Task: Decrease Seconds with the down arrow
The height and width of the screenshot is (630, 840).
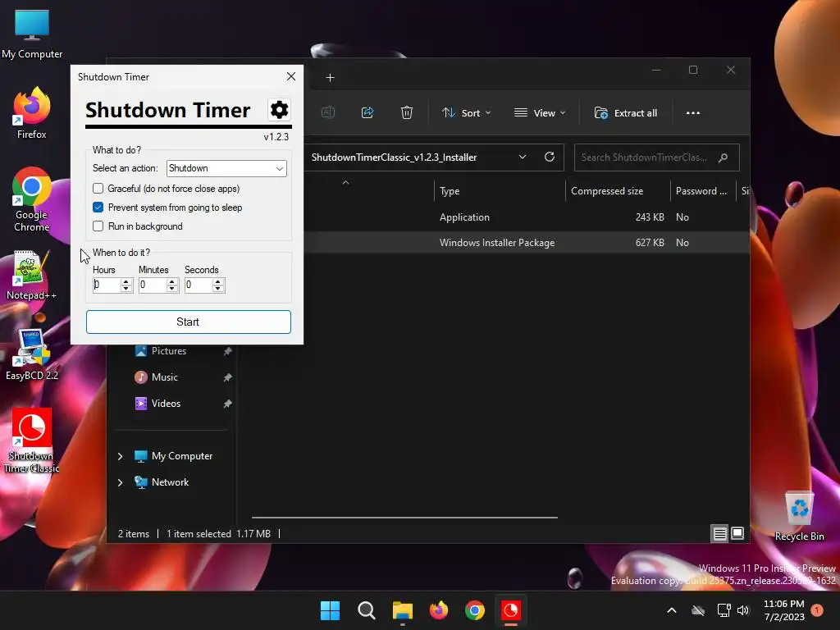Action: point(218,289)
